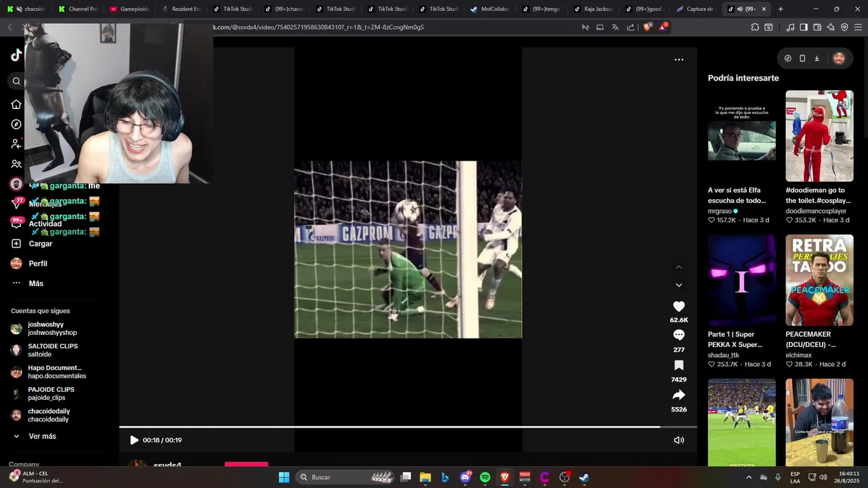Open comments bubble showing 277
The height and width of the screenshot is (488, 868).
point(679,335)
